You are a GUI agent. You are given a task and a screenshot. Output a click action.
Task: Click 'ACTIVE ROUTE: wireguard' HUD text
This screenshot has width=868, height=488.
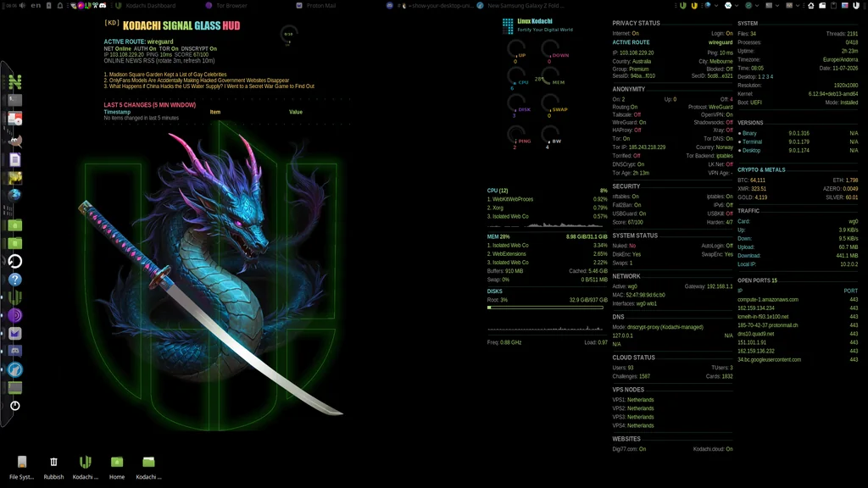(138, 42)
